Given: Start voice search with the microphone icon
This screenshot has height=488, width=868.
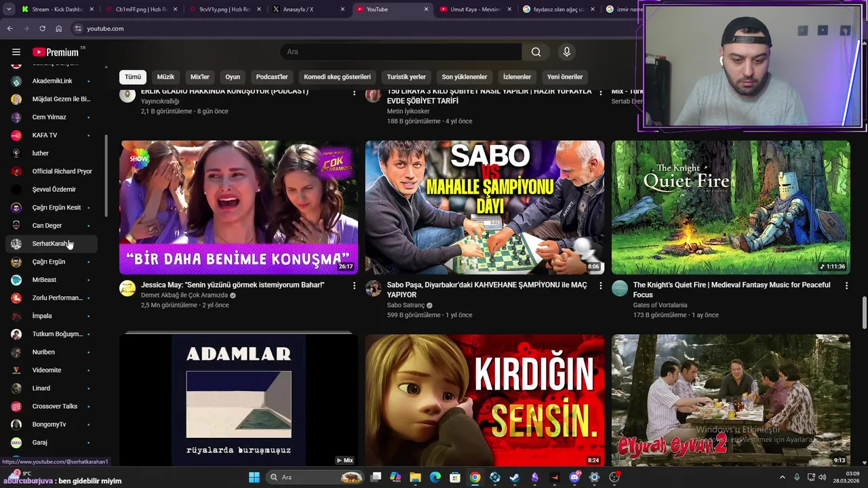Looking at the screenshot, I should [567, 52].
